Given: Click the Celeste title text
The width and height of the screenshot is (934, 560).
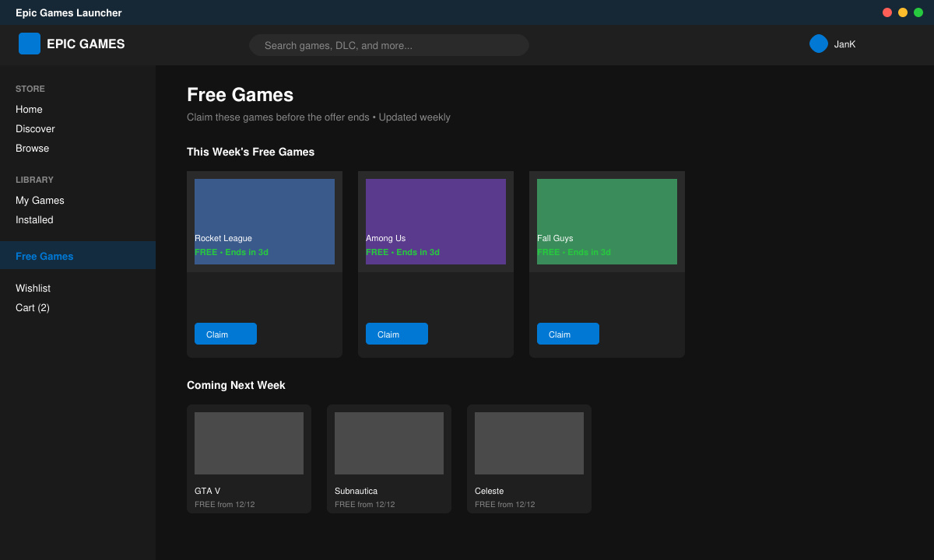Looking at the screenshot, I should tap(489, 491).
